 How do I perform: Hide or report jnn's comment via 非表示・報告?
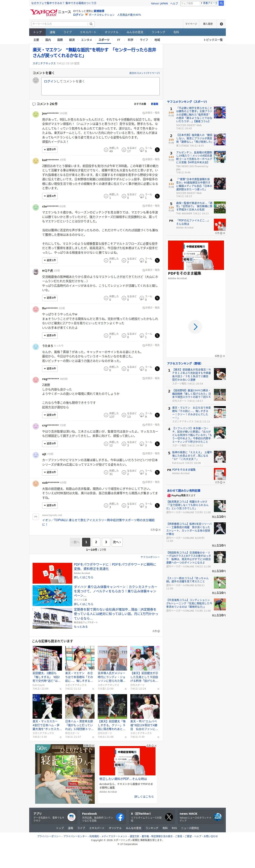(x=151, y=113)
